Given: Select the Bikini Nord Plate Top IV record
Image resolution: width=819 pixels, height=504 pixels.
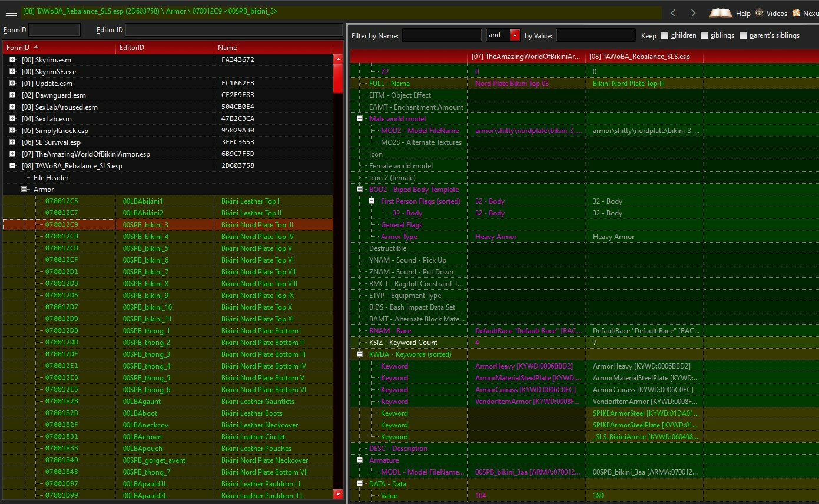Looking at the screenshot, I should pos(168,236).
